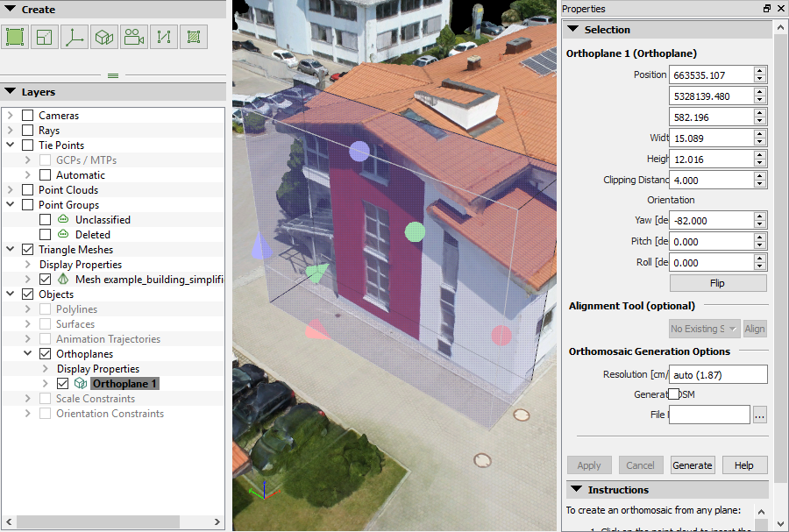Start a New Video Animation Trajectory
Image resolution: width=789 pixels, height=532 pixels.
[134, 37]
